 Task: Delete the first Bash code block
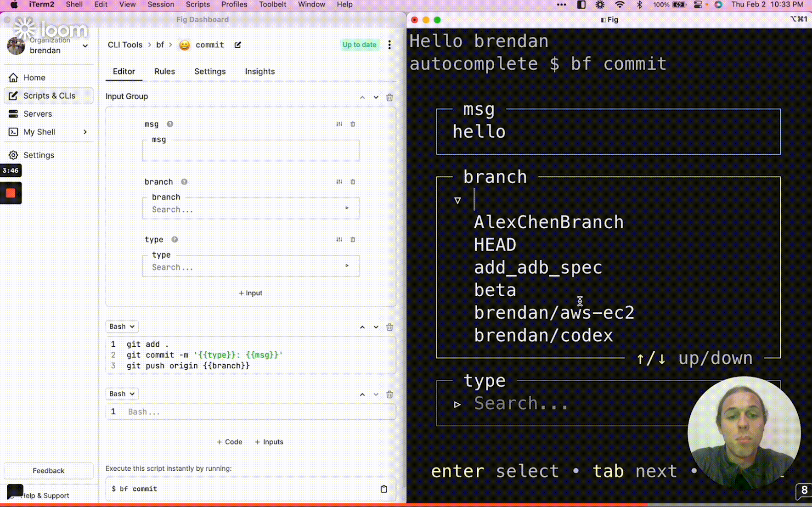pyautogui.click(x=389, y=327)
